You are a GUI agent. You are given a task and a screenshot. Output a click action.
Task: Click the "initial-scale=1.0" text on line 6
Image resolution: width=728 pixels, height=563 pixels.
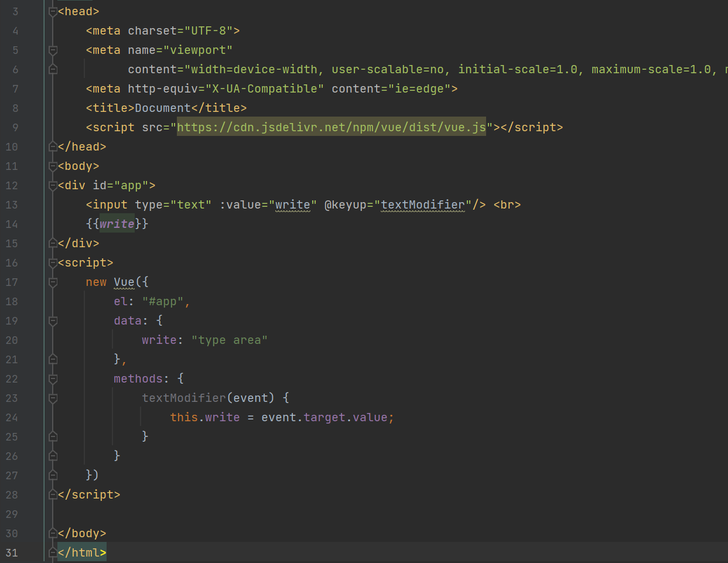pyautogui.click(x=518, y=70)
